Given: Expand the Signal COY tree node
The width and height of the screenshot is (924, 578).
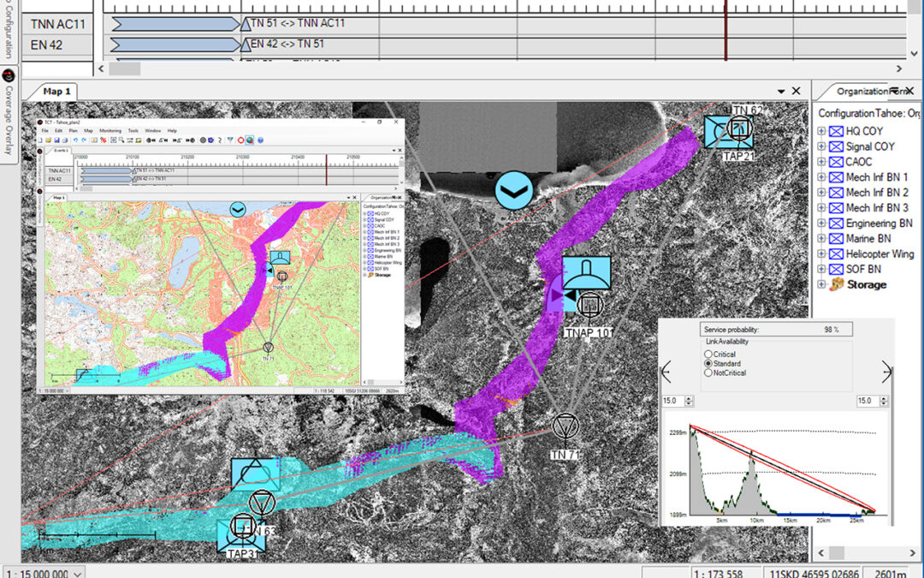Looking at the screenshot, I should point(821,146).
